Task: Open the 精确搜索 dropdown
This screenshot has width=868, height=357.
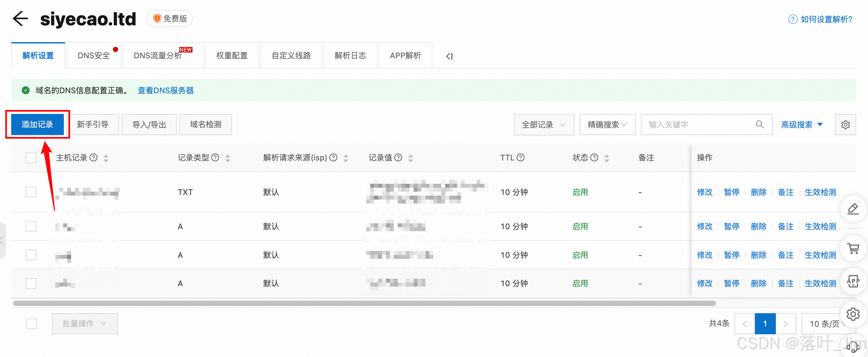Action: pos(607,125)
